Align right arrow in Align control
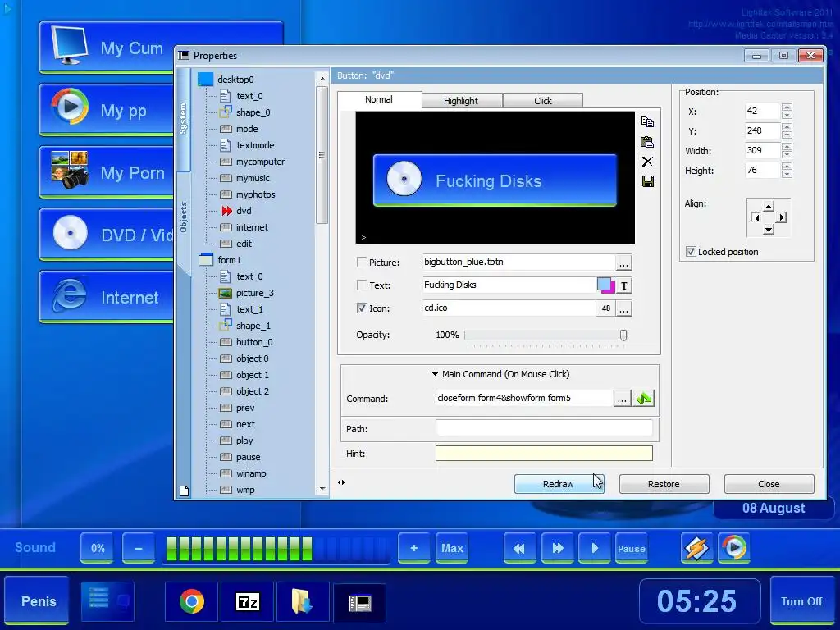Screen dimensions: 840x630 pos(782,217)
